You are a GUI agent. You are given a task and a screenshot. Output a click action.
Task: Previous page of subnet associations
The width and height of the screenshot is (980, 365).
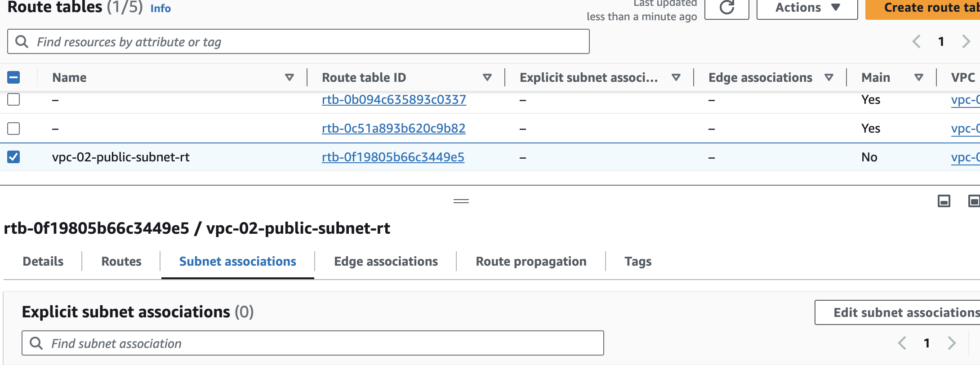902,343
